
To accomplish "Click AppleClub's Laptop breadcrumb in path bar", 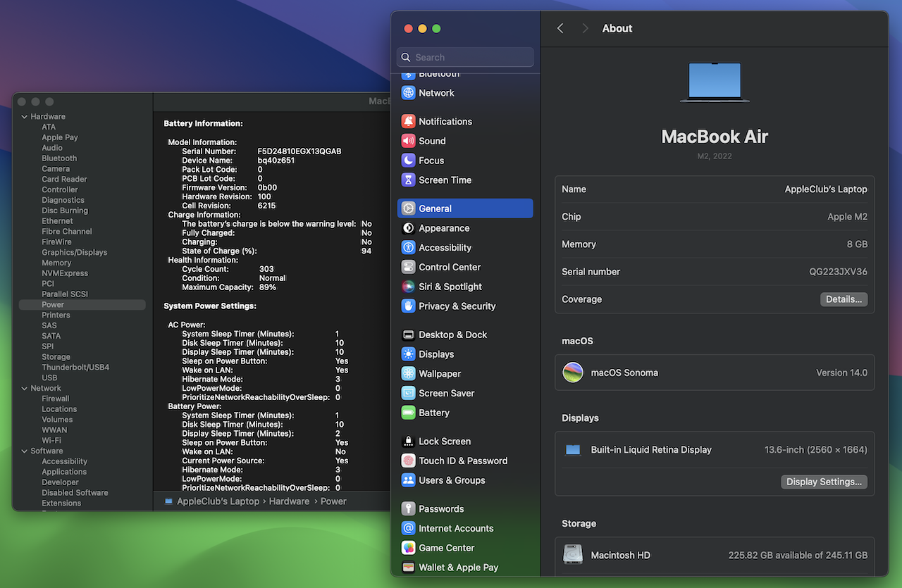I will tap(218, 501).
